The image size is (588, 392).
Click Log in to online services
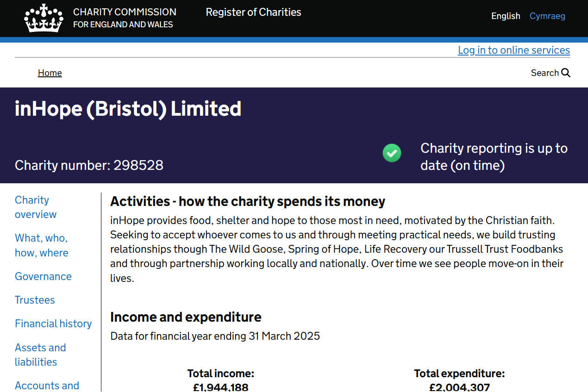pyautogui.click(x=514, y=50)
